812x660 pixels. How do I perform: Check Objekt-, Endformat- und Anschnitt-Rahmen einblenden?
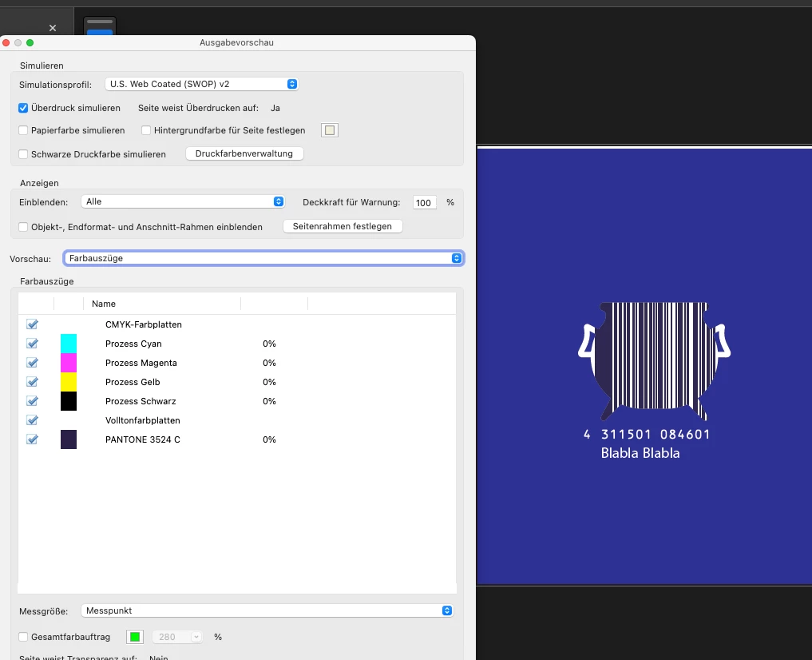(23, 227)
